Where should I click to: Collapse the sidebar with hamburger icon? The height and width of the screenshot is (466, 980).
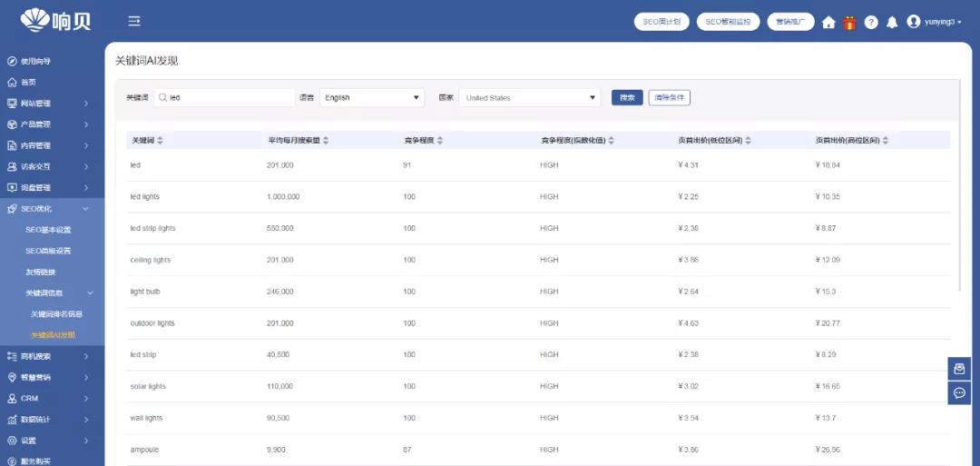(x=134, y=21)
